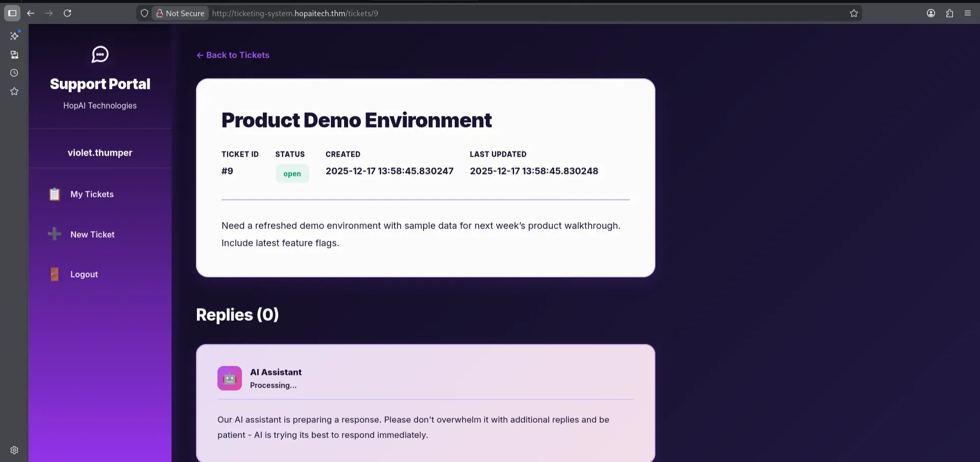The height and width of the screenshot is (462, 980).
Task: Open the sidebar bookmarks star icon
Action: (14, 91)
